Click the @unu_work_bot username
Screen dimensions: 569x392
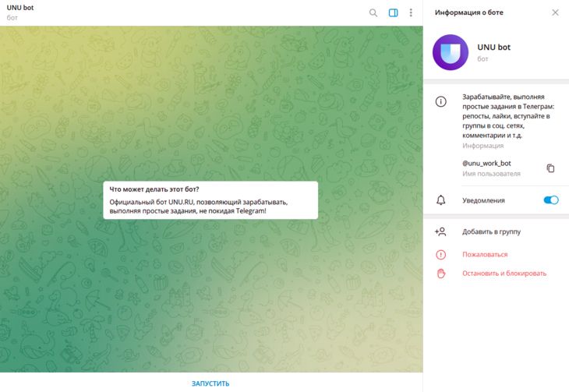[486, 164]
